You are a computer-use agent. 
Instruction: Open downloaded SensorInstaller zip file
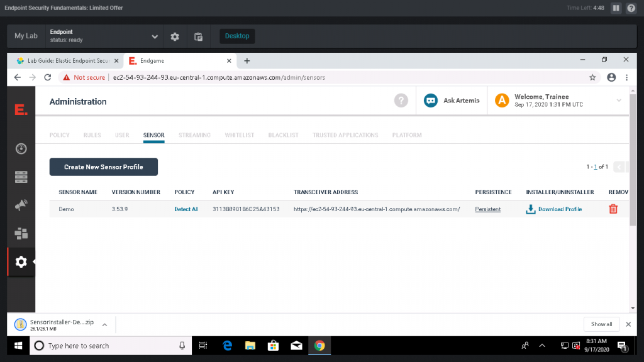pyautogui.click(x=55, y=325)
